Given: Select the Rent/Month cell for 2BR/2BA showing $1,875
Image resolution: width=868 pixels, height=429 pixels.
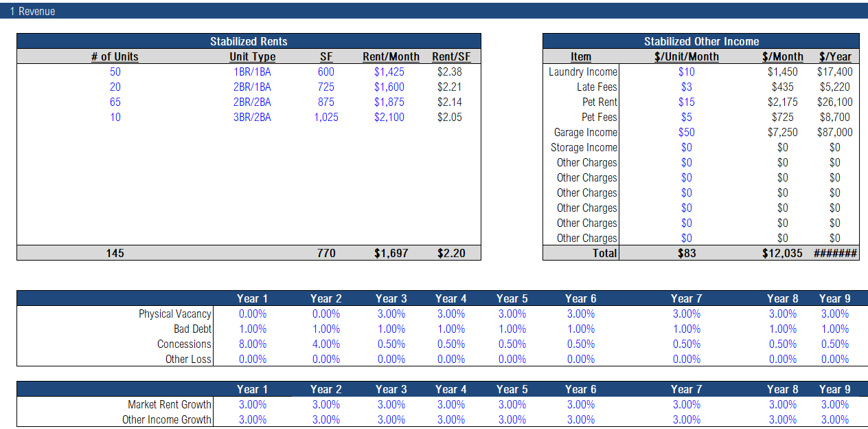Looking at the screenshot, I should (391, 102).
